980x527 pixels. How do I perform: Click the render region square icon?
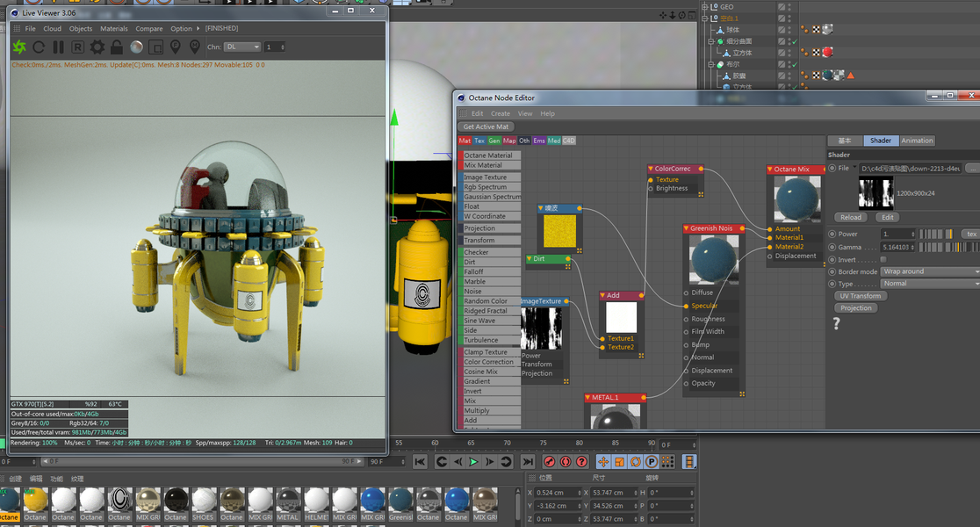[x=156, y=47]
